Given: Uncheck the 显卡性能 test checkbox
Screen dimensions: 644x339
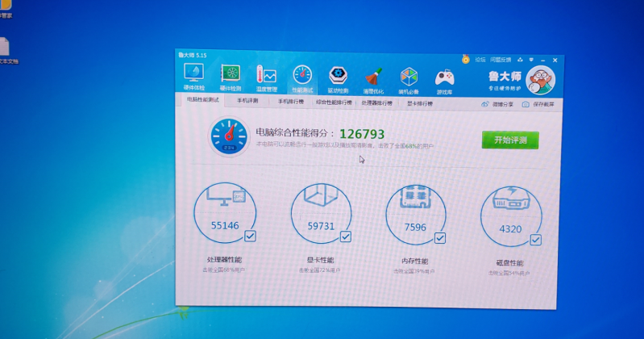Looking at the screenshot, I should (346, 236).
